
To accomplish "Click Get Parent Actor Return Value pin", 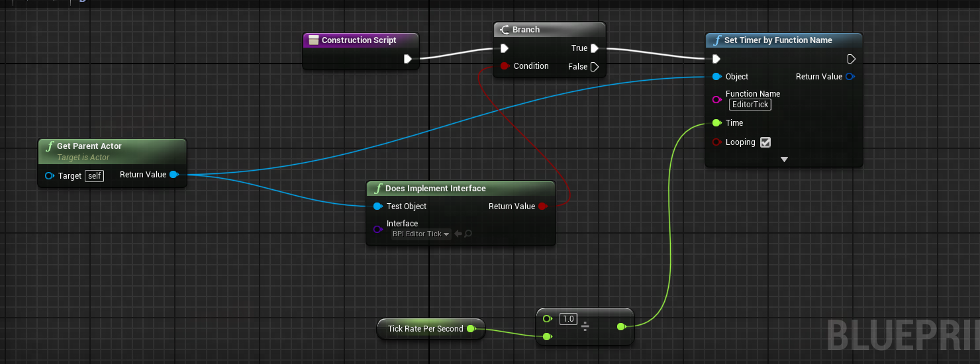I will [173, 175].
